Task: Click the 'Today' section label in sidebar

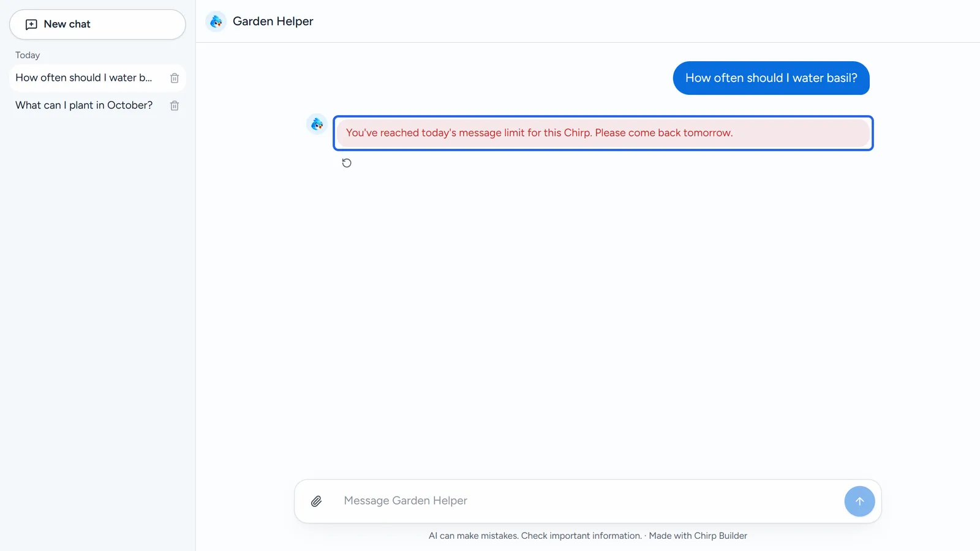Action: 28,55
